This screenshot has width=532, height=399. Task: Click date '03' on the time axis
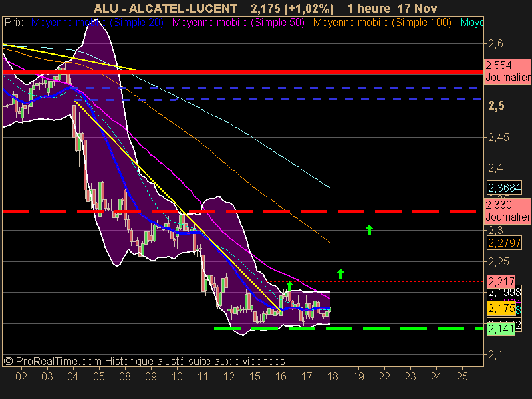(47, 376)
